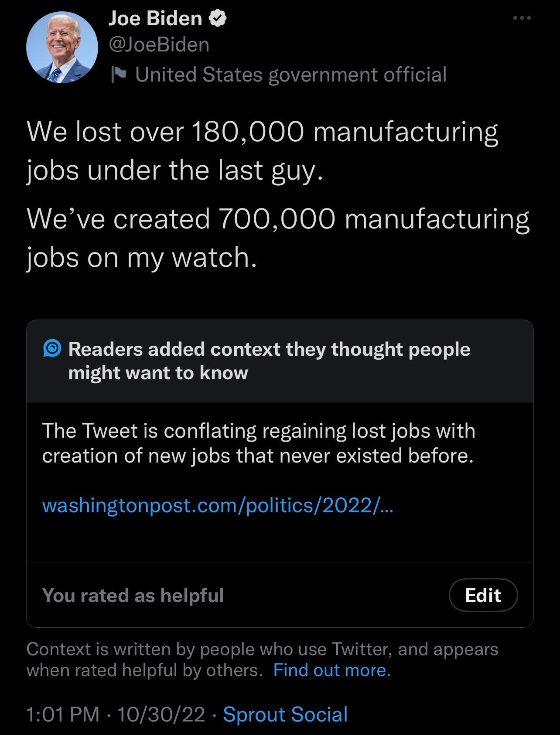Open the Sprout Social source link

click(285, 715)
